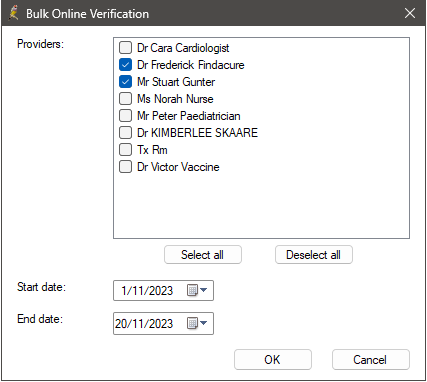
Task: Click the 'End date:' label
Action: [40, 319]
